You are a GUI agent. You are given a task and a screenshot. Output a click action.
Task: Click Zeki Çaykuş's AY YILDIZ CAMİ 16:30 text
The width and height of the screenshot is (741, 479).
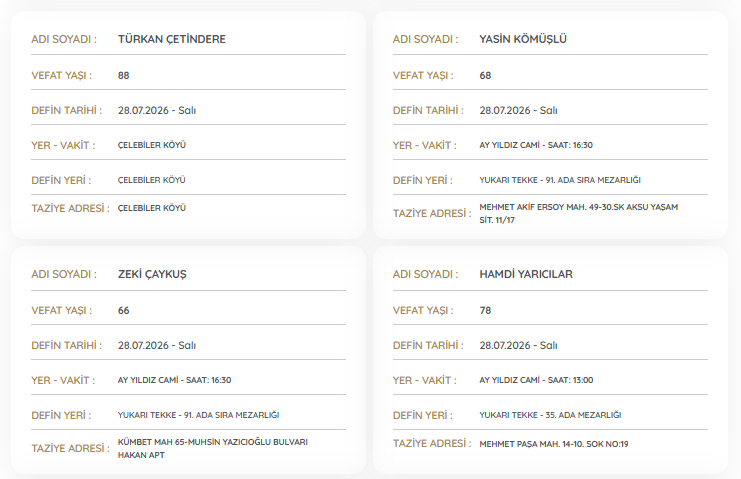(x=174, y=380)
